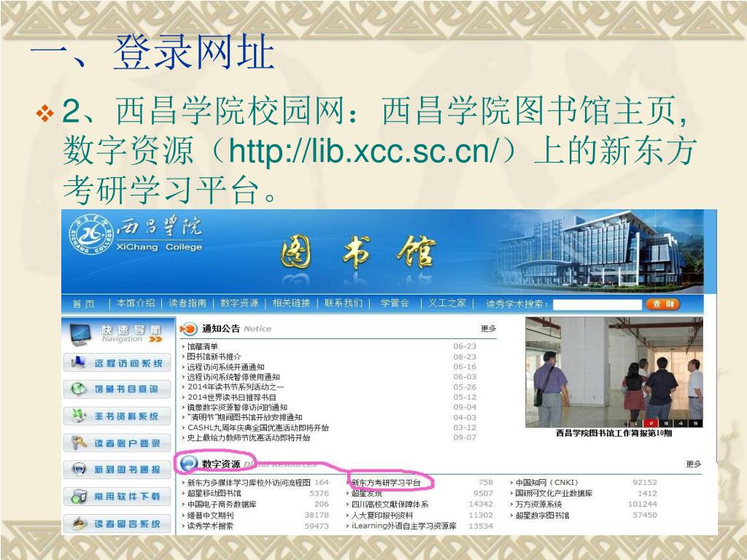The image size is (747, 560).
Task: Select slideshow page 5 indicator
Action: (695, 423)
